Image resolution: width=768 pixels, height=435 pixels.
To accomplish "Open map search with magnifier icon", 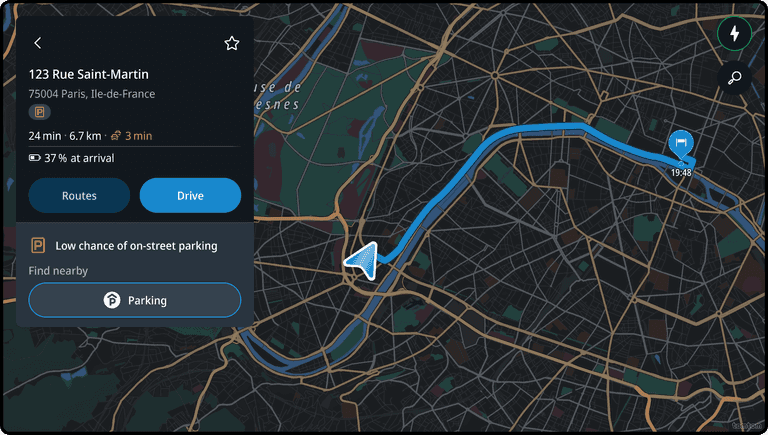I will pos(734,78).
